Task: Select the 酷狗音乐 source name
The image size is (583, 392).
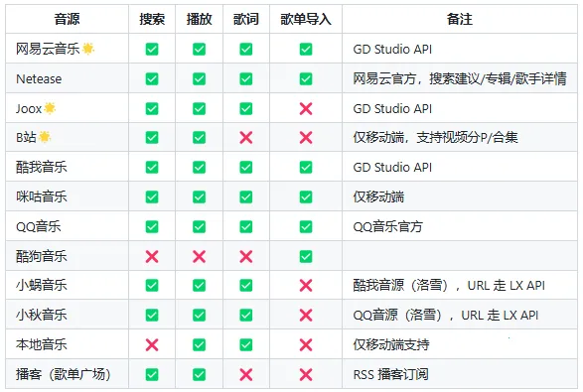Action: tap(42, 256)
